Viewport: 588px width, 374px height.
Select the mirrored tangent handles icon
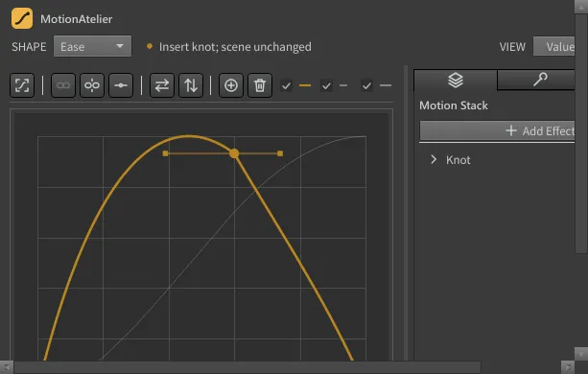[92, 85]
